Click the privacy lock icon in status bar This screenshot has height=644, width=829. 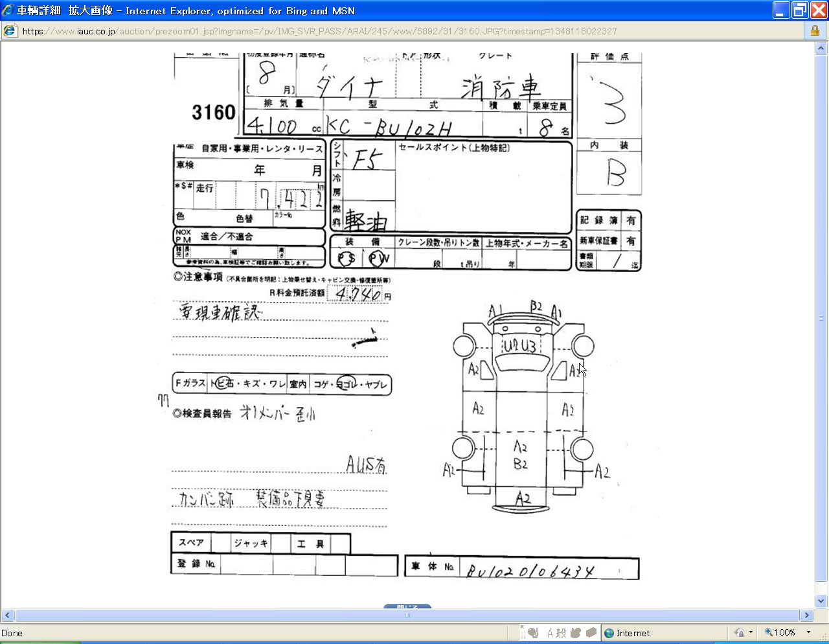point(739,633)
